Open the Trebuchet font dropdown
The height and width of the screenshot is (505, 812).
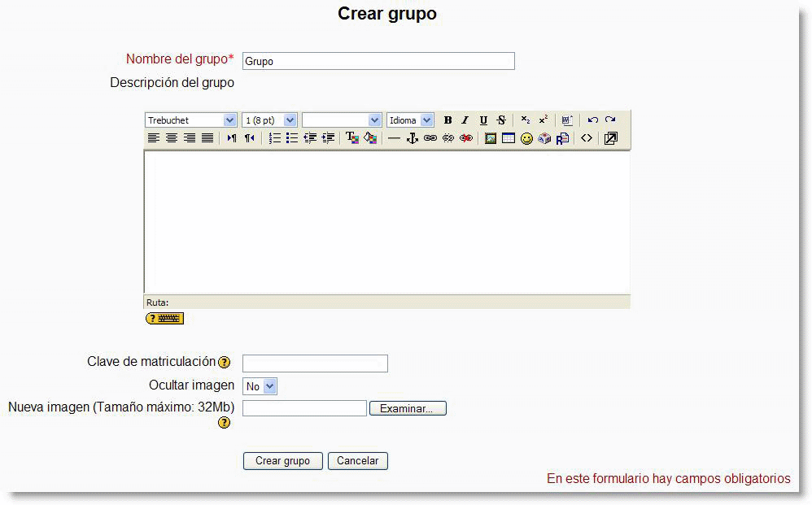pos(190,120)
